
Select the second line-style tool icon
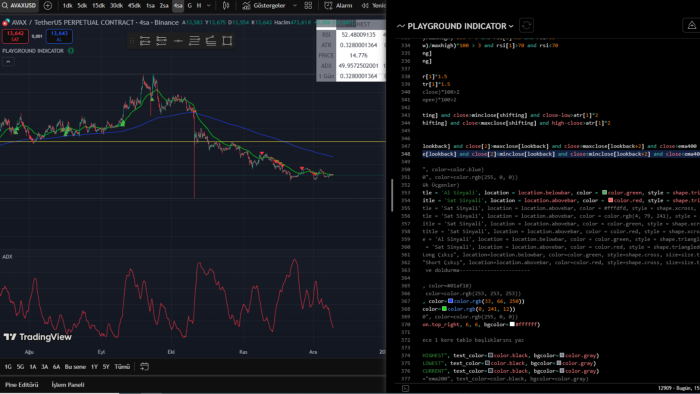161,41
